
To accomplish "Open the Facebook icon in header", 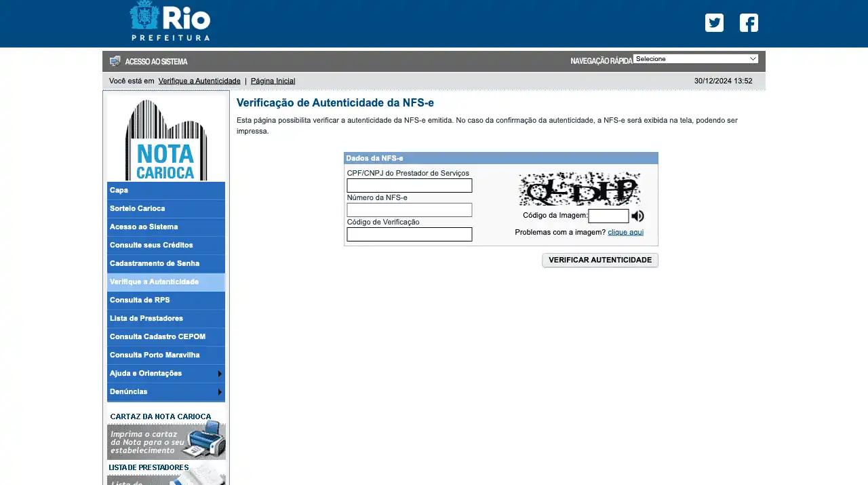I will coord(749,23).
